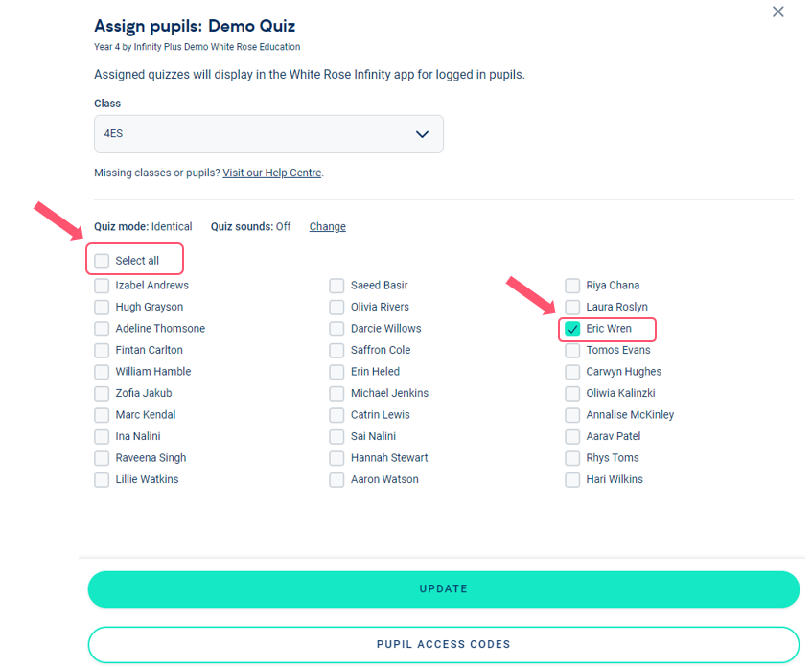Tick Saeed Basir's checkbox
The image size is (812, 668).
click(336, 286)
